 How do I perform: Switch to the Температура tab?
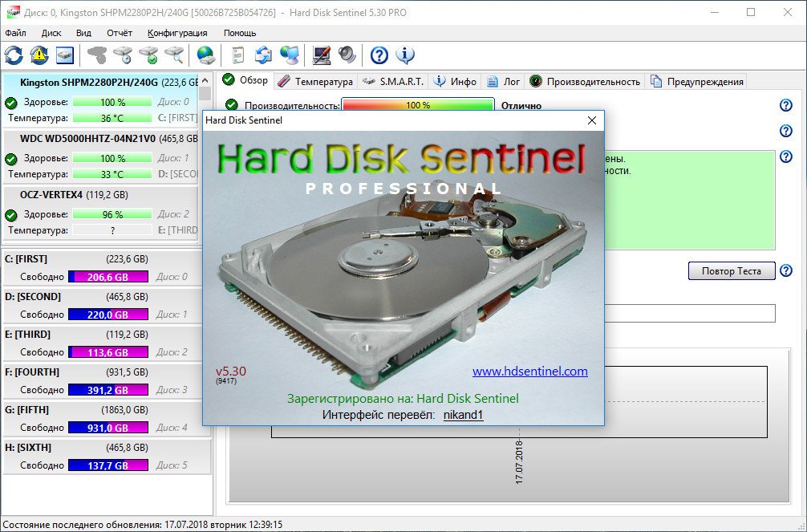[x=315, y=81]
